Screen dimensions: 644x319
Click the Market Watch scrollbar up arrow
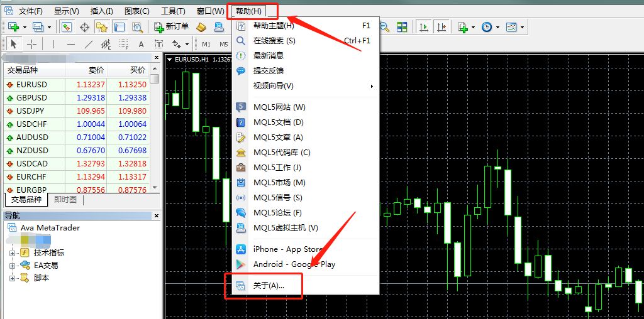click(155, 69)
